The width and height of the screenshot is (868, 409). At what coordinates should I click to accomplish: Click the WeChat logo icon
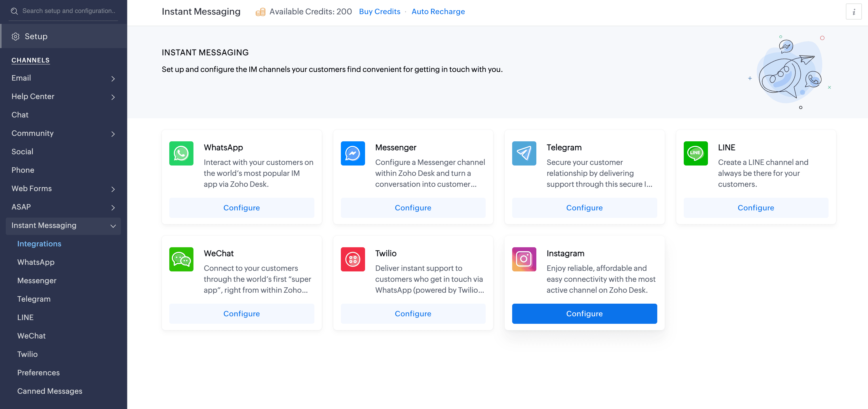[x=181, y=259]
